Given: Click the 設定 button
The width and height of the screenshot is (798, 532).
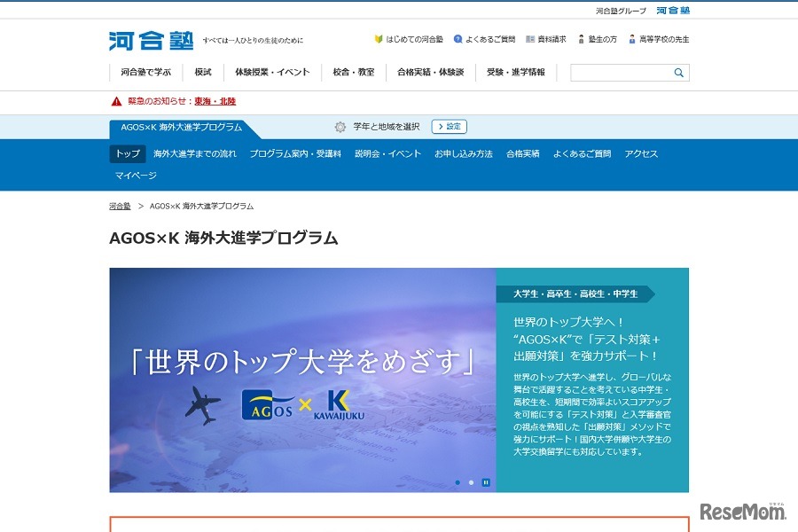Looking at the screenshot, I should click(x=449, y=126).
